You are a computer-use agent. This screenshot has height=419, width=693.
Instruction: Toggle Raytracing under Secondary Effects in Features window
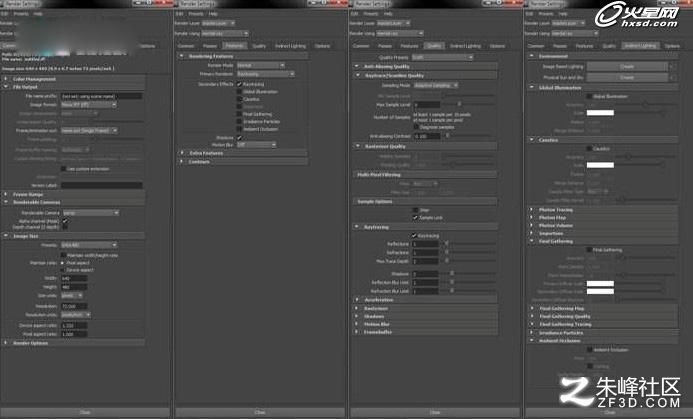coord(239,84)
